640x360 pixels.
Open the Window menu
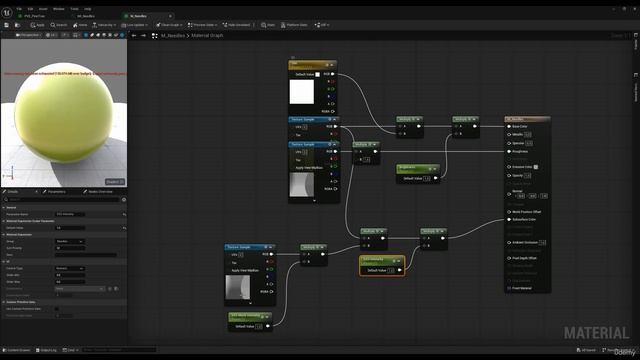(x=59, y=9)
